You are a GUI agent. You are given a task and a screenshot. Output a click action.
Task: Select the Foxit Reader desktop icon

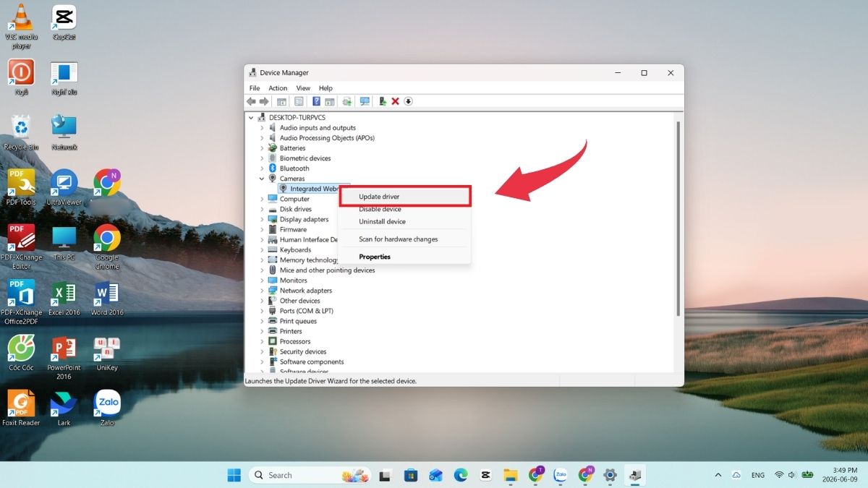click(22, 408)
